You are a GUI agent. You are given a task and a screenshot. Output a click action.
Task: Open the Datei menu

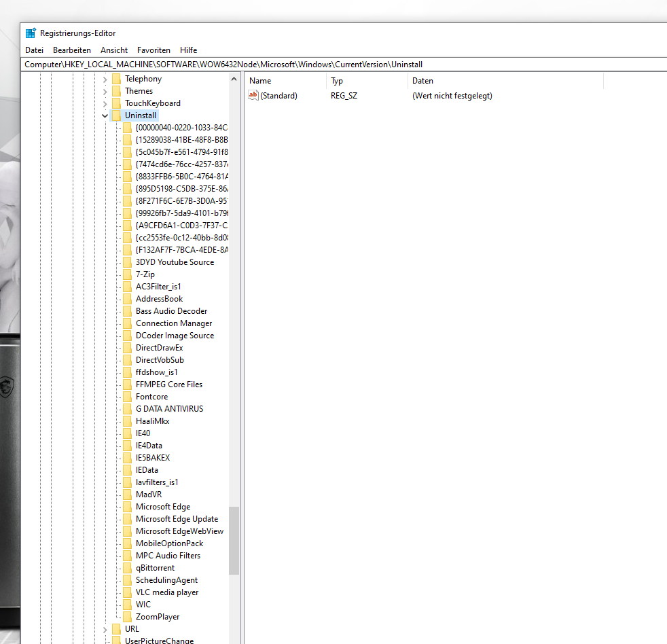tap(34, 50)
